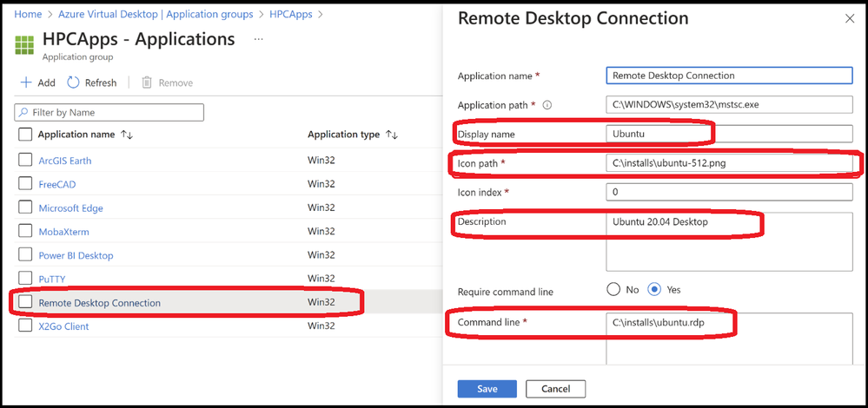Image resolution: width=868 pixels, height=408 pixels.
Task: Check the Microsoft Edge row checkbox
Action: click(25, 207)
